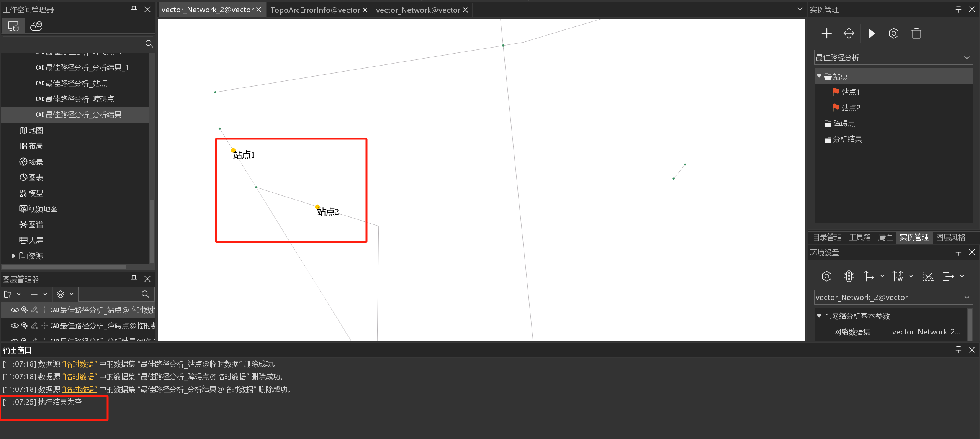Click the 临时数据 link in first output line
The height and width of the screenshot is (439, 980).
coord(80,364)
